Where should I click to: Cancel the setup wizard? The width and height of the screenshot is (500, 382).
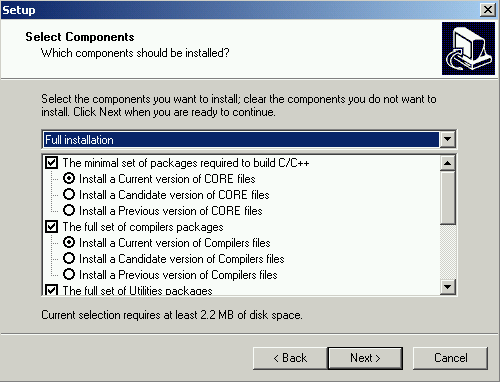450,358
